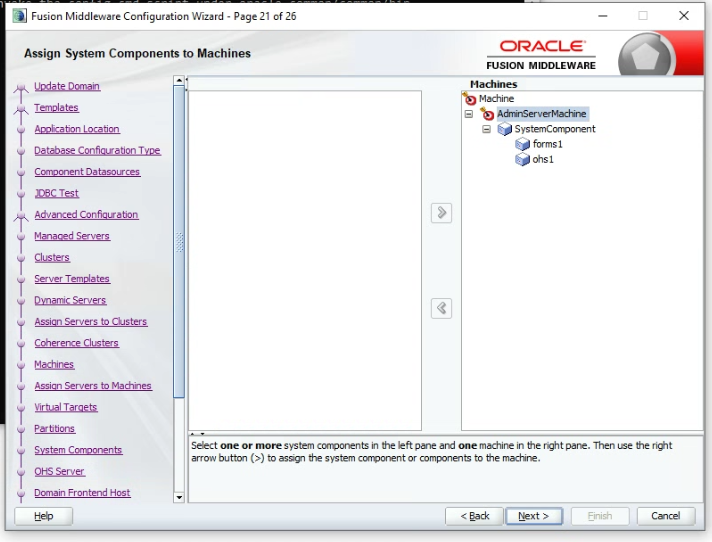Go to the Managed Servers step
The width and height of the screenshot is (712, 542).
(x=72, y=236)
